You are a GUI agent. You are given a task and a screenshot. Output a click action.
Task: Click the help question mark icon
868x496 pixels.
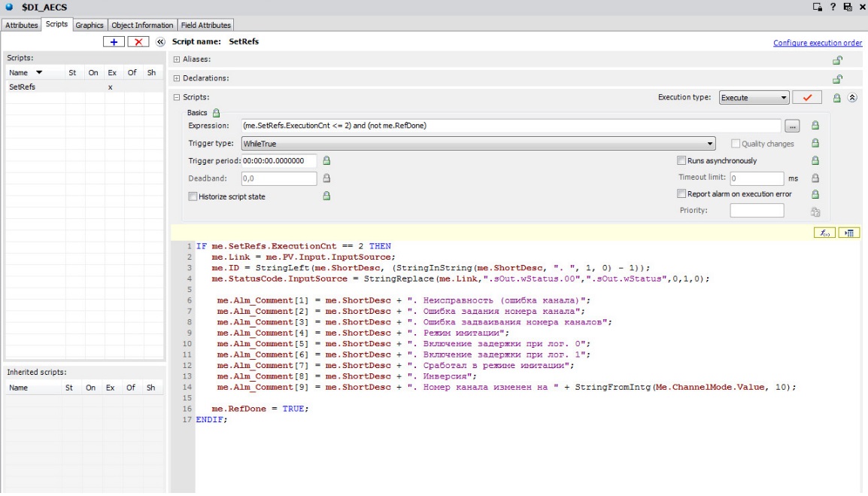(833, 7)
